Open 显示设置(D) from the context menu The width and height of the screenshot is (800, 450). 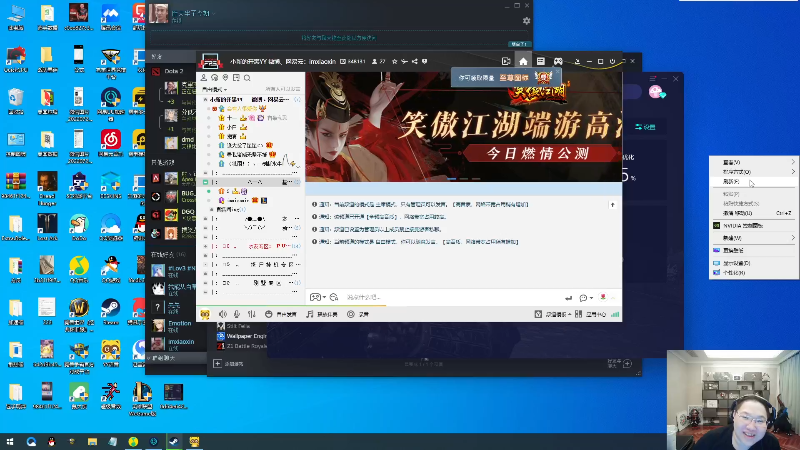753,263
